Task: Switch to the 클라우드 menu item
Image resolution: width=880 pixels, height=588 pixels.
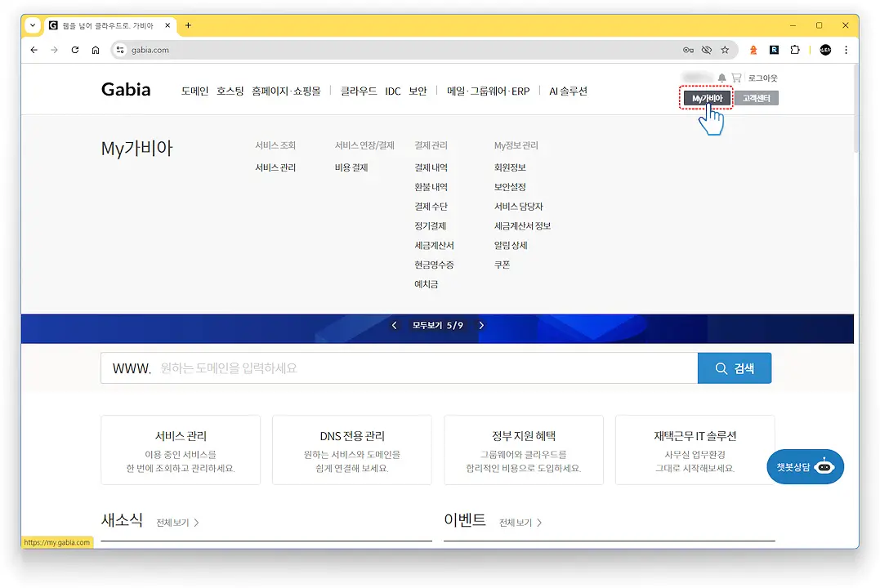Action: click(358, 91)
